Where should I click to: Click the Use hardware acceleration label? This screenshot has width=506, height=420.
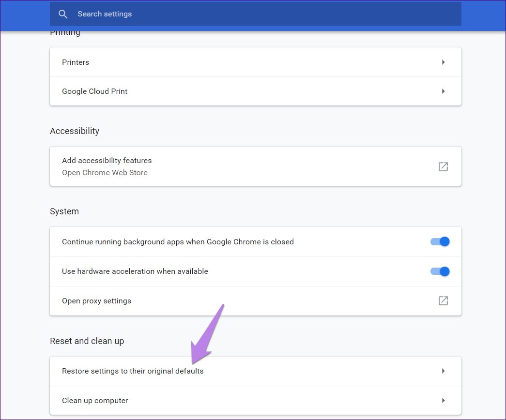[x=135, y=271]
